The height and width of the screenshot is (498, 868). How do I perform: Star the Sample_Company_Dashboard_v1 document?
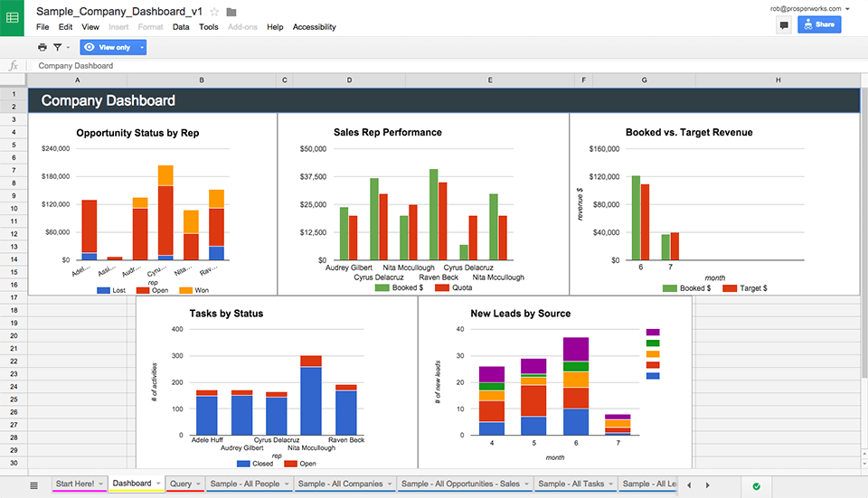214,12
